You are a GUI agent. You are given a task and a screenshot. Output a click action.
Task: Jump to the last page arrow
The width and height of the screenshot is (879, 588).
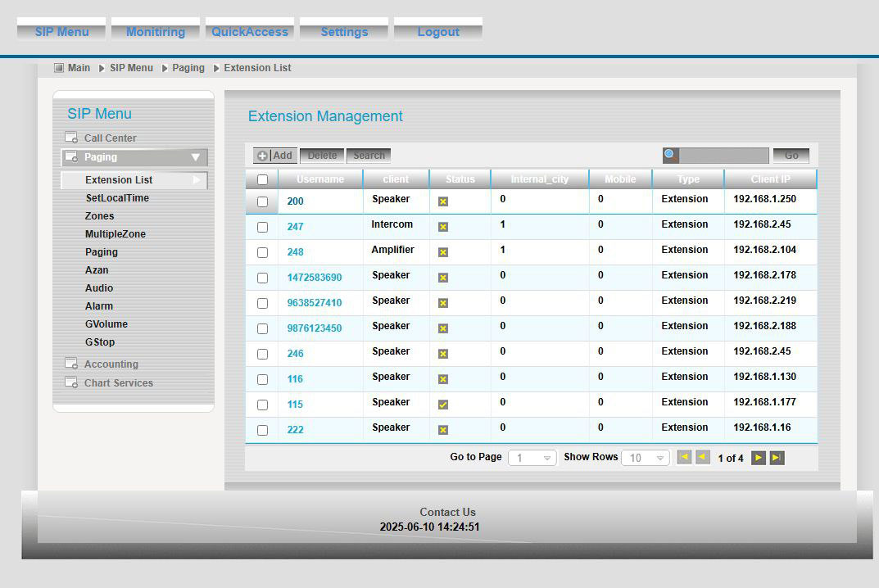[x=777, y=458]
